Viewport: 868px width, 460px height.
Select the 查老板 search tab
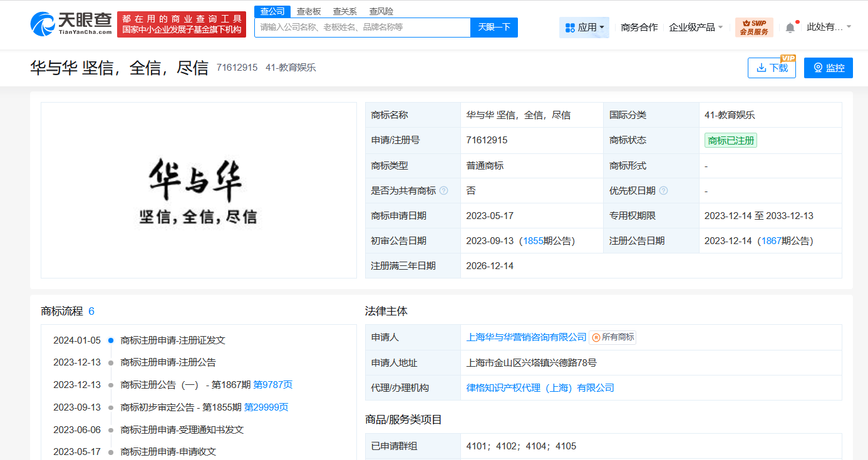point(309,11)
